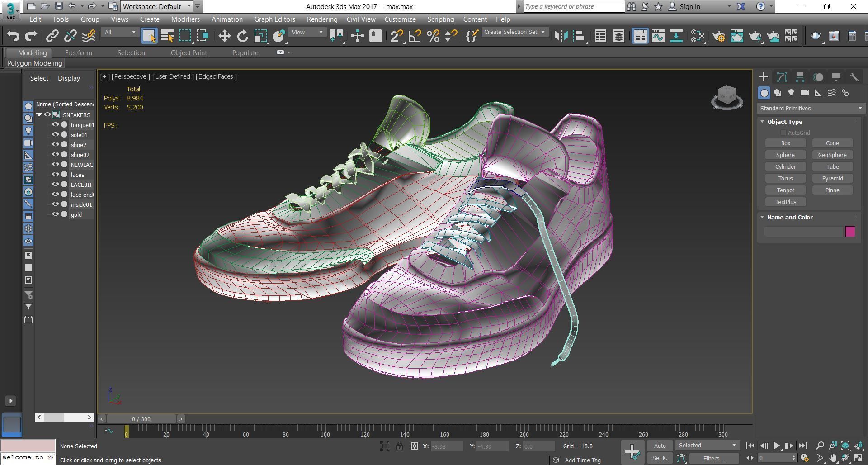This screenshot has height=465, width=868.
Task: Activate Unlink Selection tool
Action: 71,36
